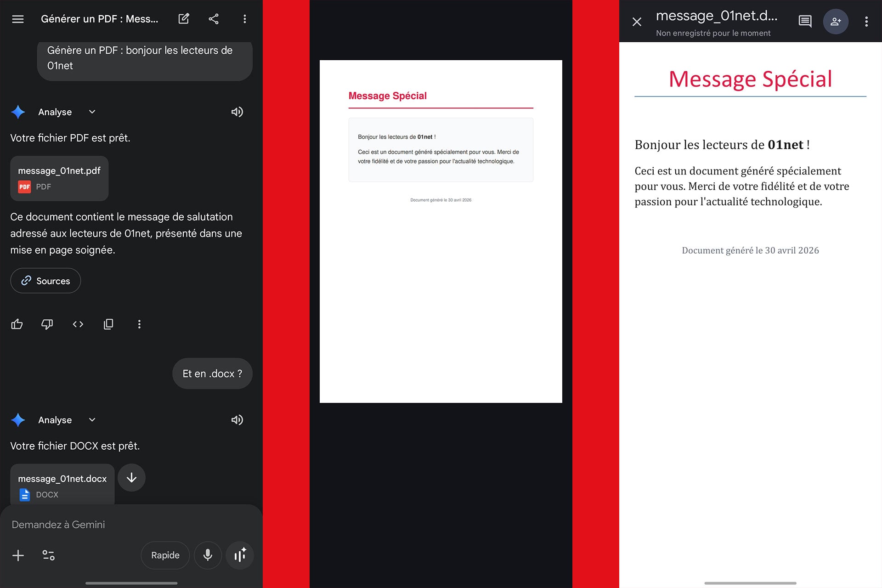Launch Gemini Live with the sparkle bars icon
The width and height of the screenshot is (882, 588).
pyautogui.click(x=240, y=555)
